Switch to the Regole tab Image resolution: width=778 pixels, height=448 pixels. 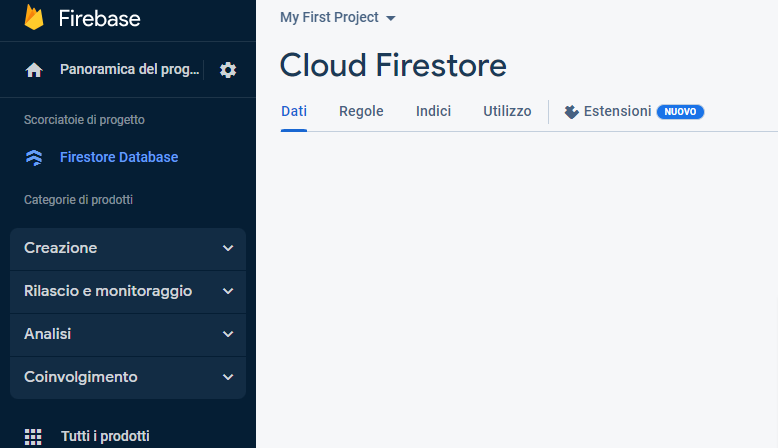(361, 111)
